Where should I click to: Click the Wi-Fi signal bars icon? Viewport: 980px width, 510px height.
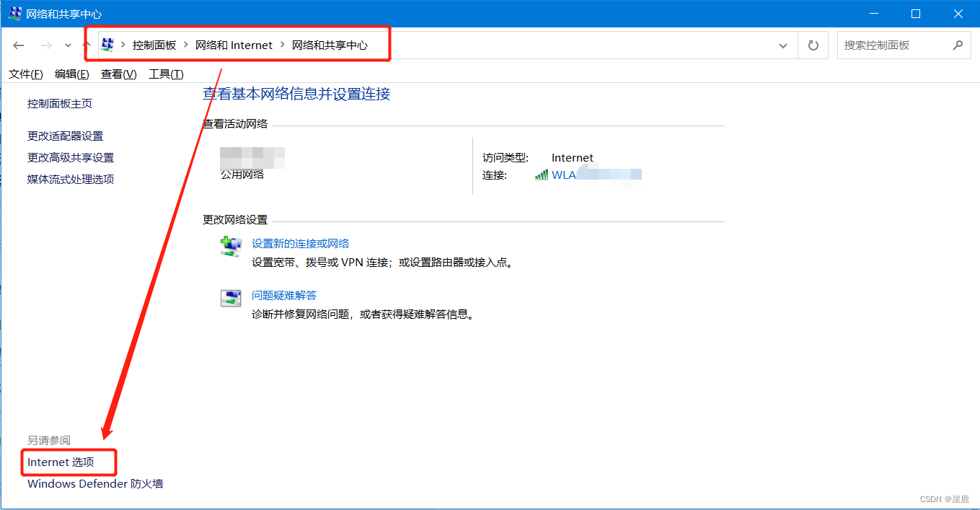[x=542, y=175]
